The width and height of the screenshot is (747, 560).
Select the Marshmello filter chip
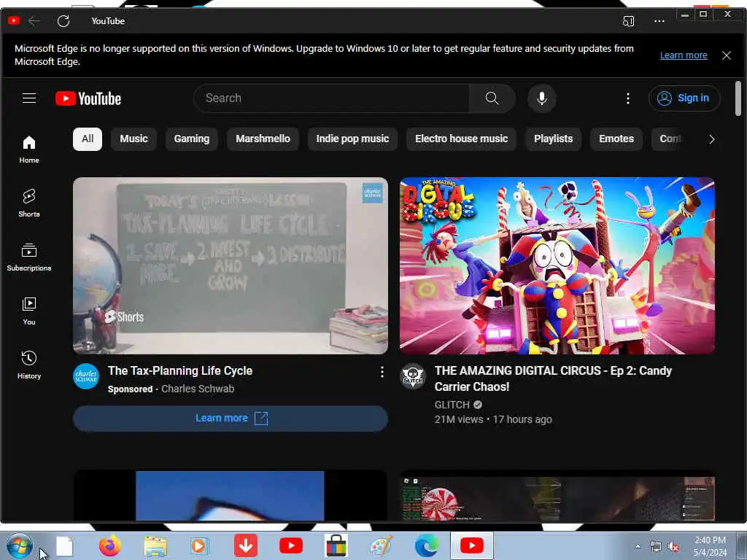(x=263, y=139)
